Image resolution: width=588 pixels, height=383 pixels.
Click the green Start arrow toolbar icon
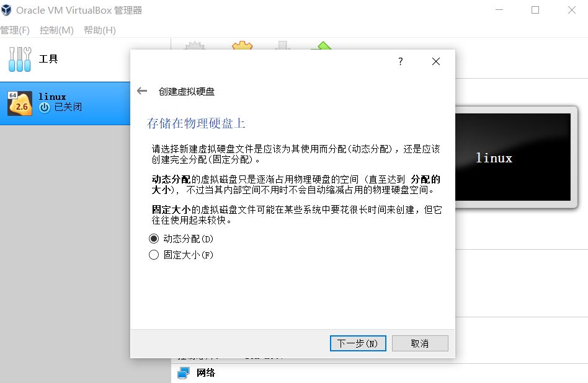pos(321,46)
